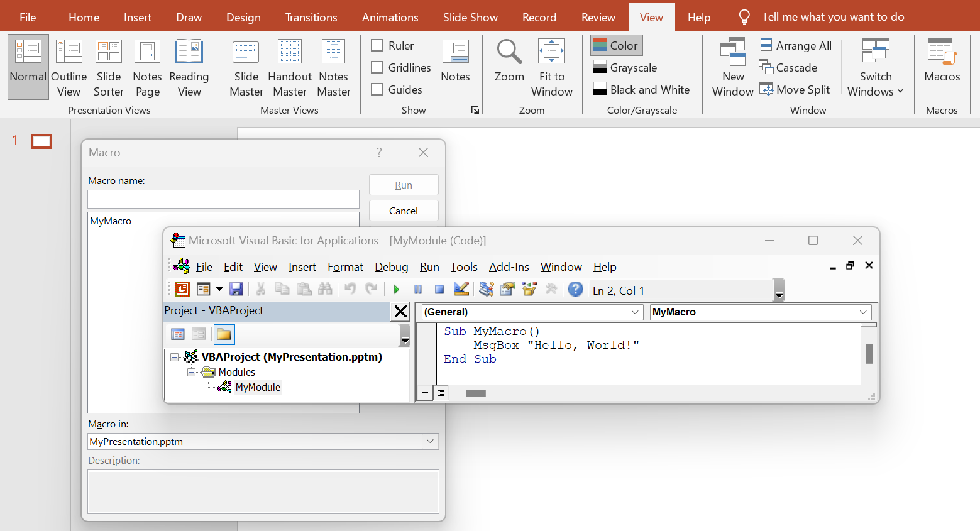Click Fit to Window
Image resolution: width=980 pixels, height=531 pixels.
[x=552, y=67]
